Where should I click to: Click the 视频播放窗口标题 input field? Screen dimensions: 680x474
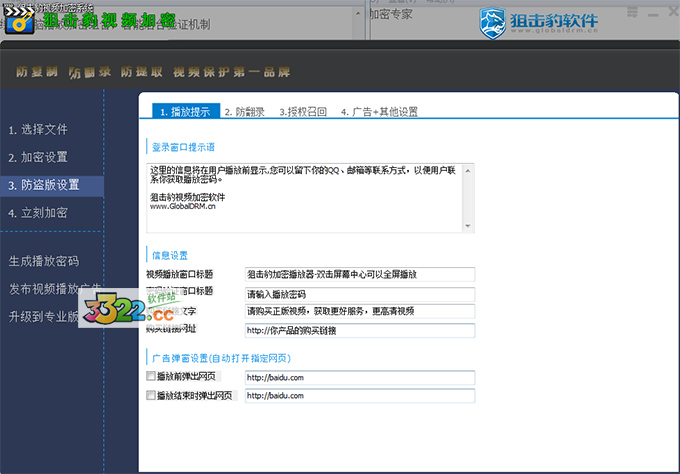[360, 274]
